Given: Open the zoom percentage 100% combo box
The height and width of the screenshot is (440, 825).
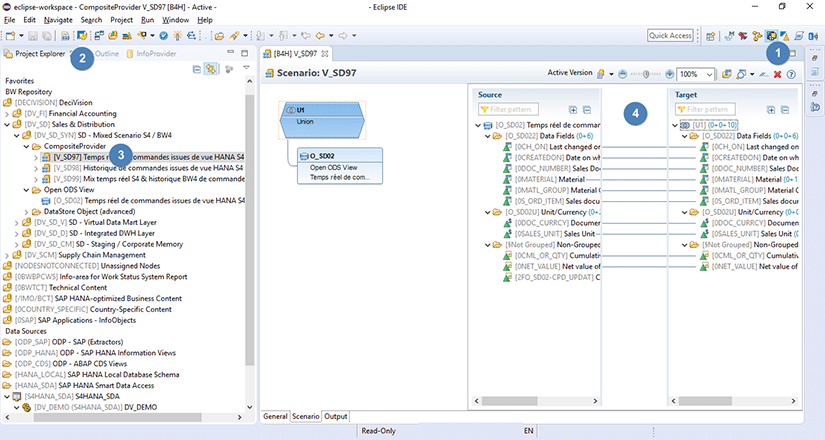Looking at the screenshot, I should (x=695, y=74).
